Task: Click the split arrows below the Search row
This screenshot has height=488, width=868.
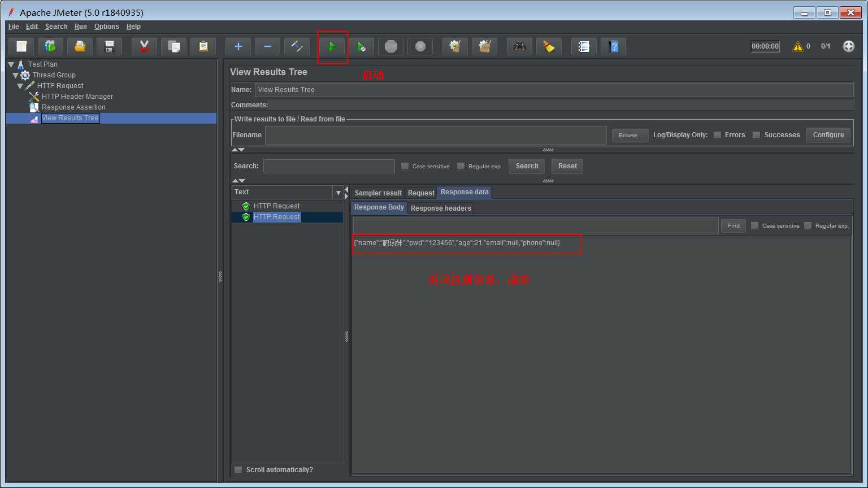Action: tap(238, 181)
